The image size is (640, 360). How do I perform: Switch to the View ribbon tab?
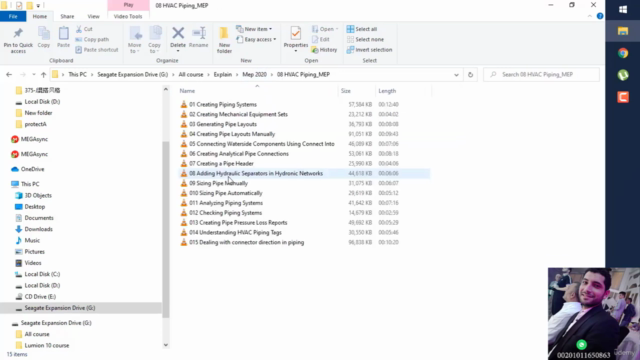pyautogui.click(x=93, y=16)
